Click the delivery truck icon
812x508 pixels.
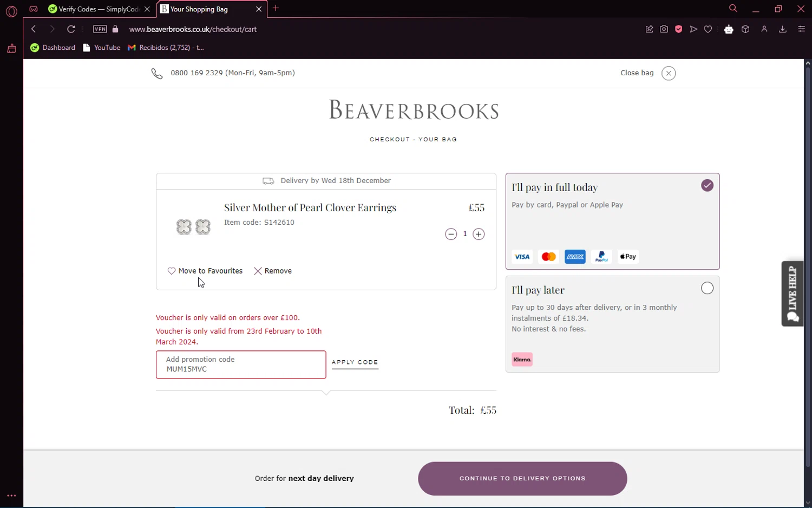[269, 181]
